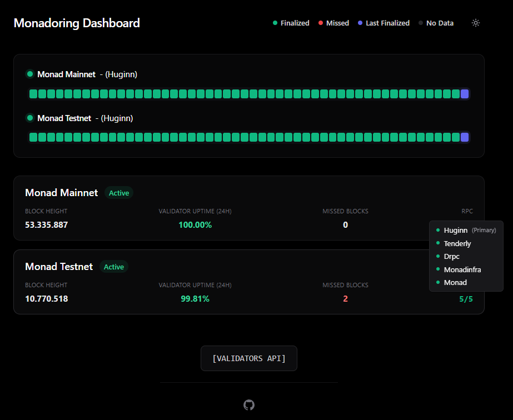The image size is (513, 420).
Task: Select the purple last finalized Testnet block
Action: coord(465,137)
